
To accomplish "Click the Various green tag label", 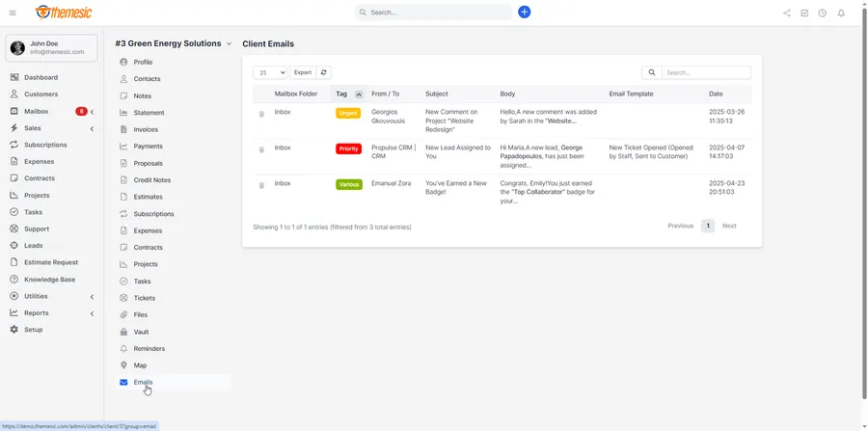I will (349, 185).
